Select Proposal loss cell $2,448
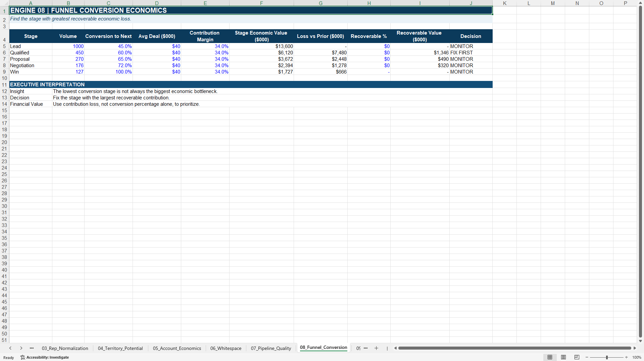The height and width of the screenshot is (361, 644). tap(320, 59)
